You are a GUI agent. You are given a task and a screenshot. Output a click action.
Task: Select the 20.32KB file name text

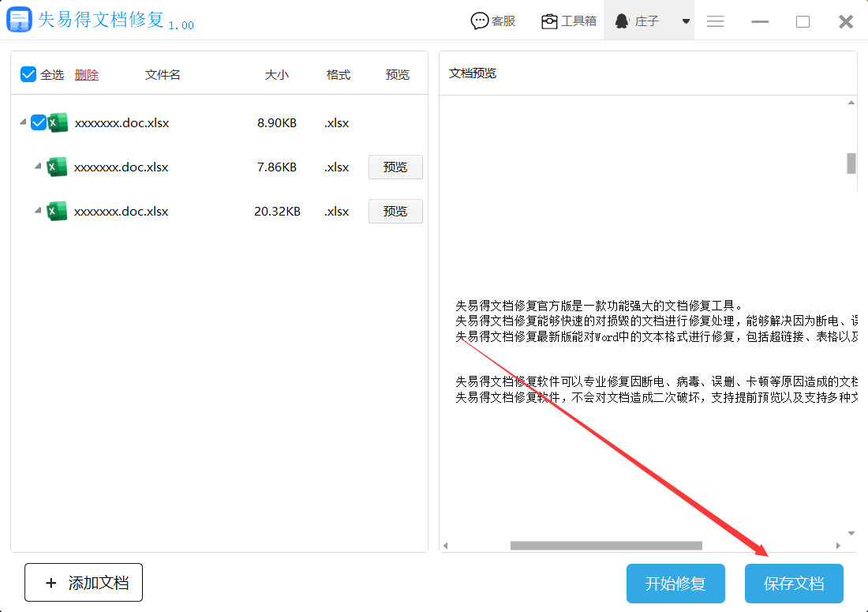point(122,212)
